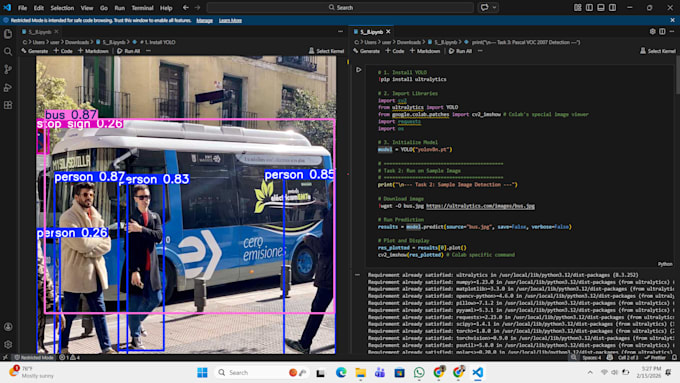Open the Manage gear in activity bar
The width and height of the screenshot is (680, 383).
8,344
